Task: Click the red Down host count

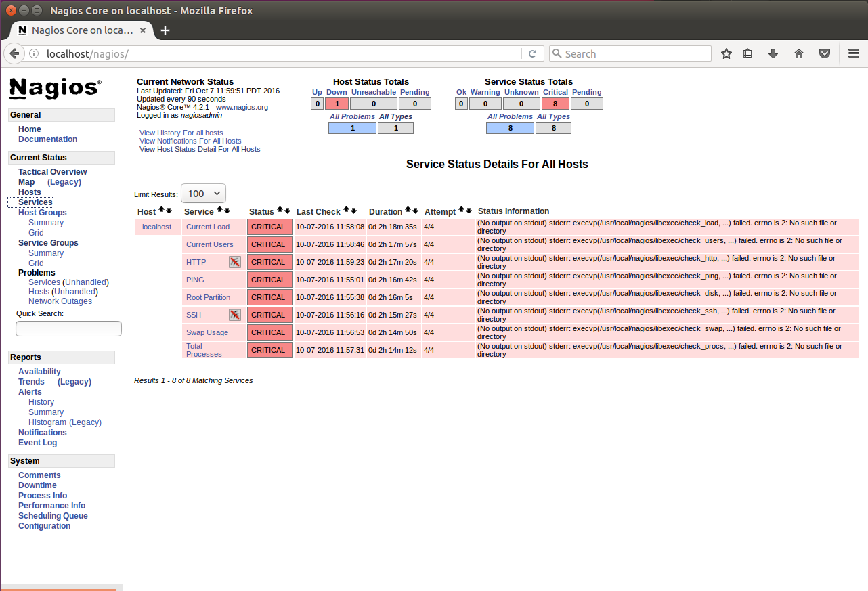Action: [x=337, y=103]
